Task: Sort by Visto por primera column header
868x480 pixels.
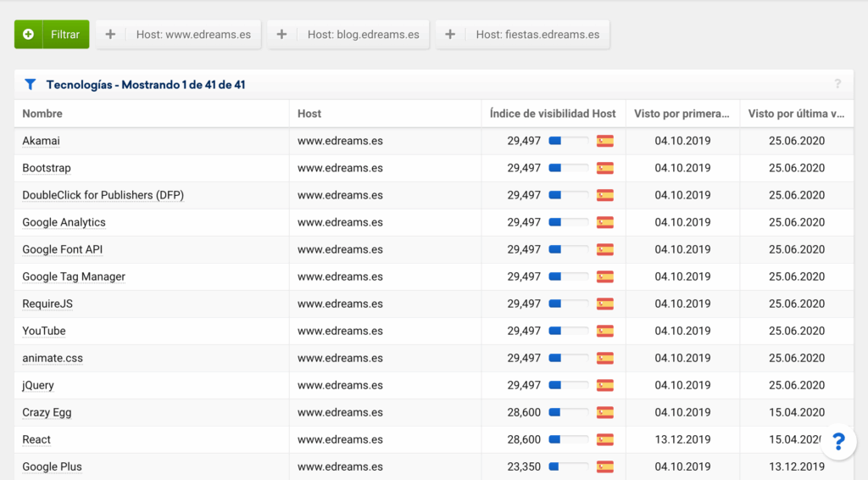Action: [682, 114]
